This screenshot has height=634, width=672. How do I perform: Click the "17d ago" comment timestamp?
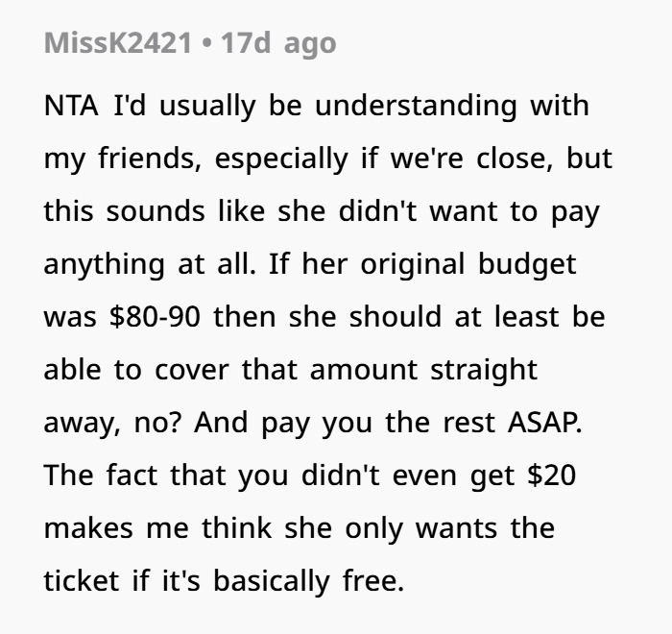click(279, 43)
